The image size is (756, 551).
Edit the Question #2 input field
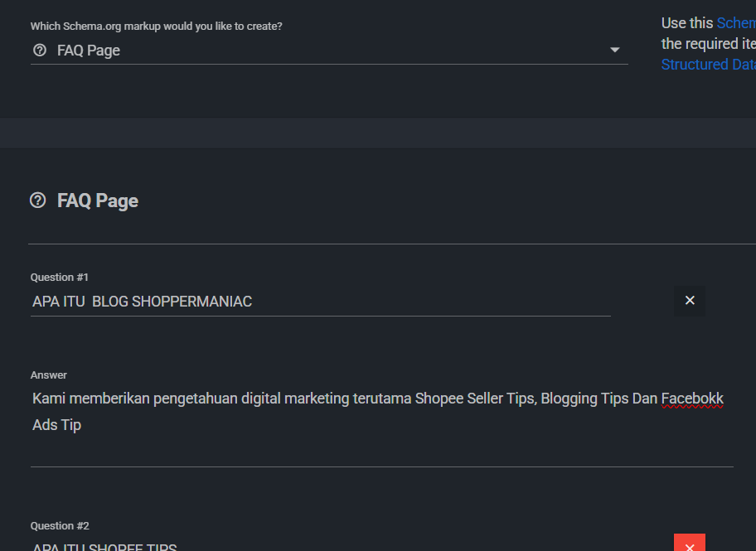(321, 546)
